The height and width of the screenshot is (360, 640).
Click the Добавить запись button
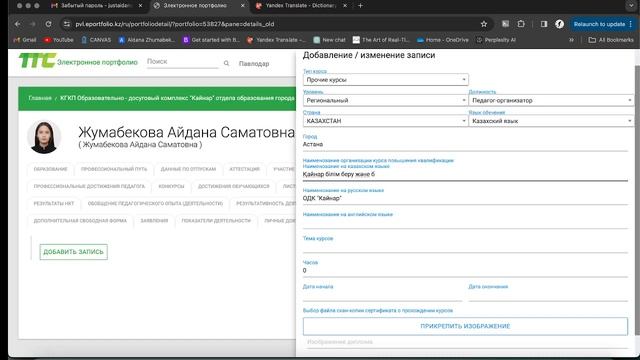pos(73,252)
